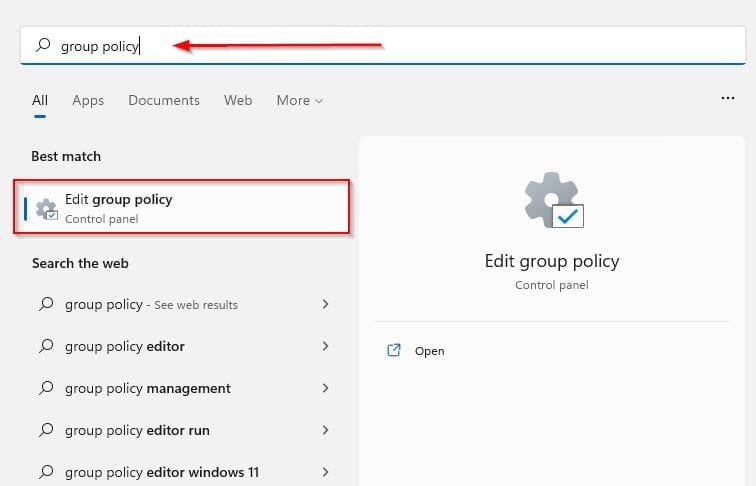Click search icon beside 'group policy management'
The height and width of the screenshot is (486, 756).
pos(45,388)
